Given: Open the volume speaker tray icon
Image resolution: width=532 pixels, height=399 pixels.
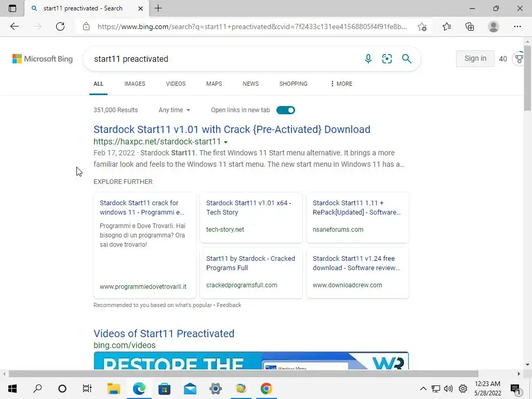Looking at the screenshot, I should [x=448, y=389].
